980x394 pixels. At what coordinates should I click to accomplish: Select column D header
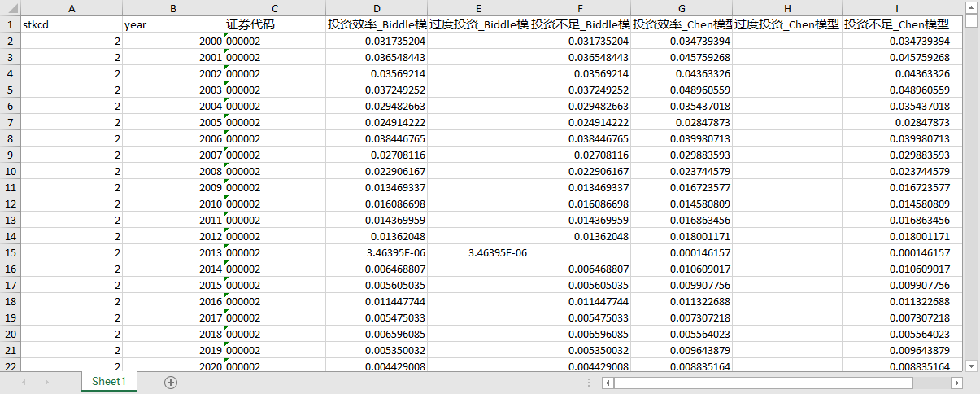coord(377,7)
